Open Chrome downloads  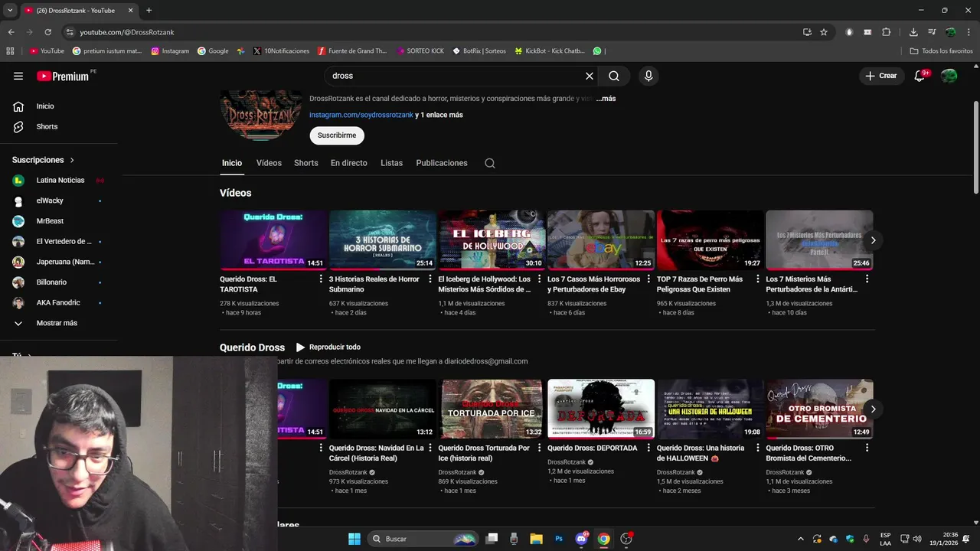[913, 32]
